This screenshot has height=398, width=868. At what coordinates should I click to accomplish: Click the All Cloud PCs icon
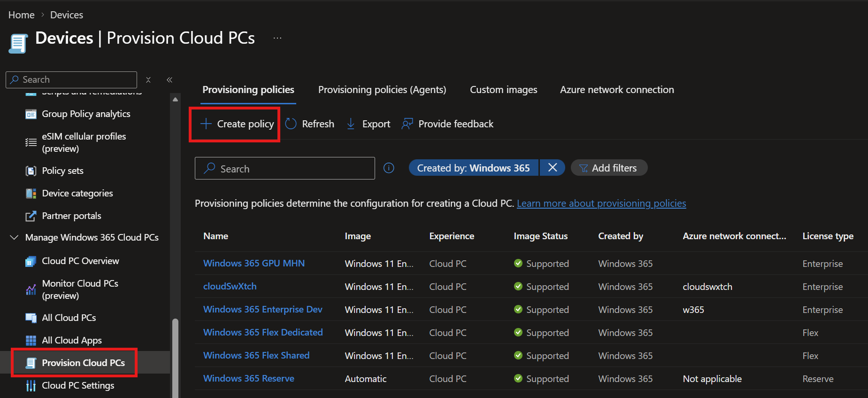tap(31, 318)
